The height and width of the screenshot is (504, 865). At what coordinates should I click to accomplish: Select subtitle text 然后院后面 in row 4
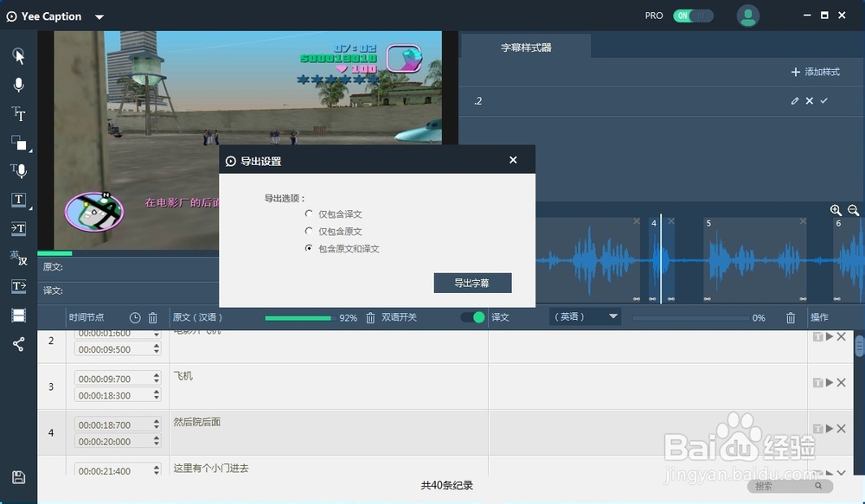point(197,422)
